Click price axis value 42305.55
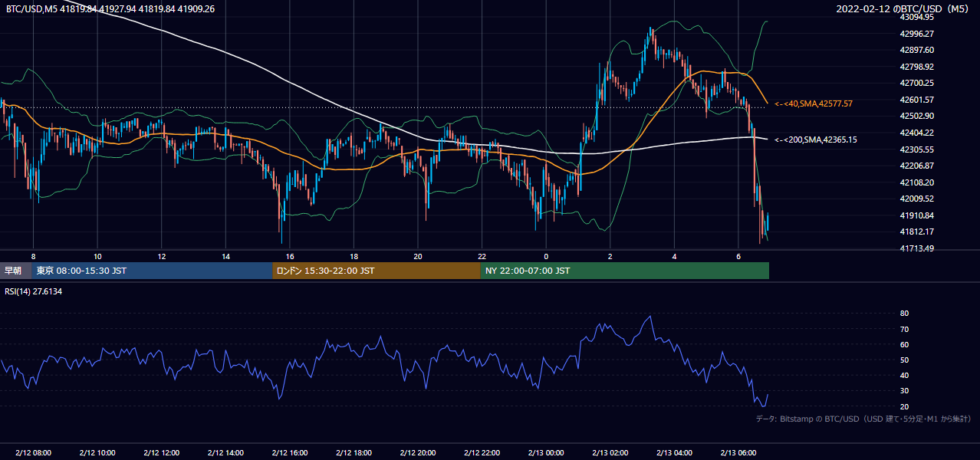This screenshot has height=460, width=980. 916,149
